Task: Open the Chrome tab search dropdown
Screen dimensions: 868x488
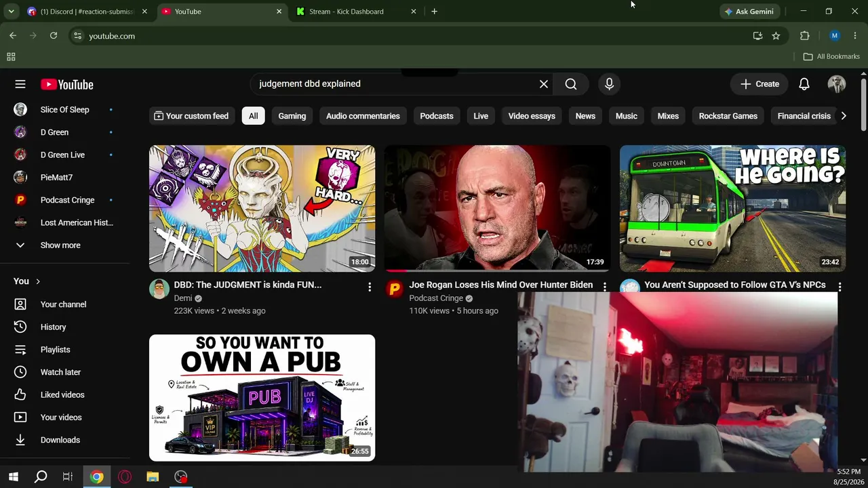Action: tap(11, 12)
